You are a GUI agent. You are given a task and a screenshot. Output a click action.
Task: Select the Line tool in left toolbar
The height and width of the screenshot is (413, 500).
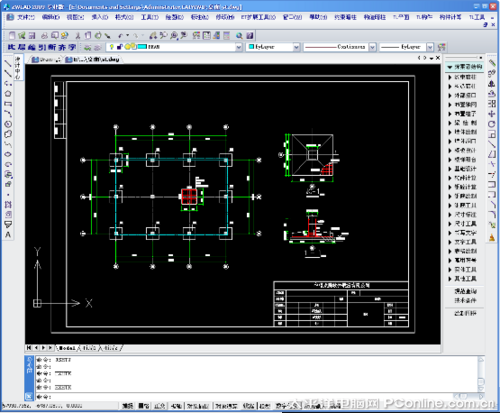tap(8, 63)
